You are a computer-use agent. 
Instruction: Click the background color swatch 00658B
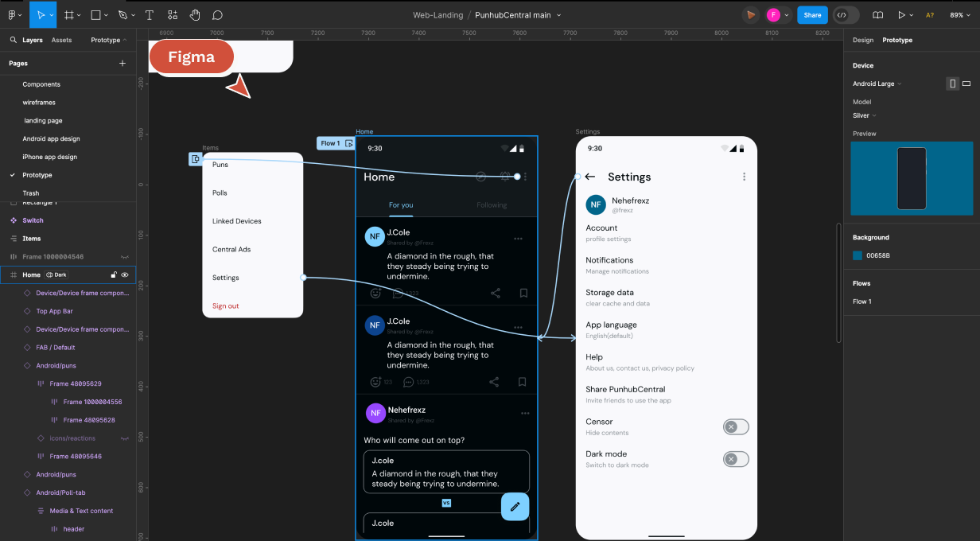pyautogui.click(x=857, y=255)
